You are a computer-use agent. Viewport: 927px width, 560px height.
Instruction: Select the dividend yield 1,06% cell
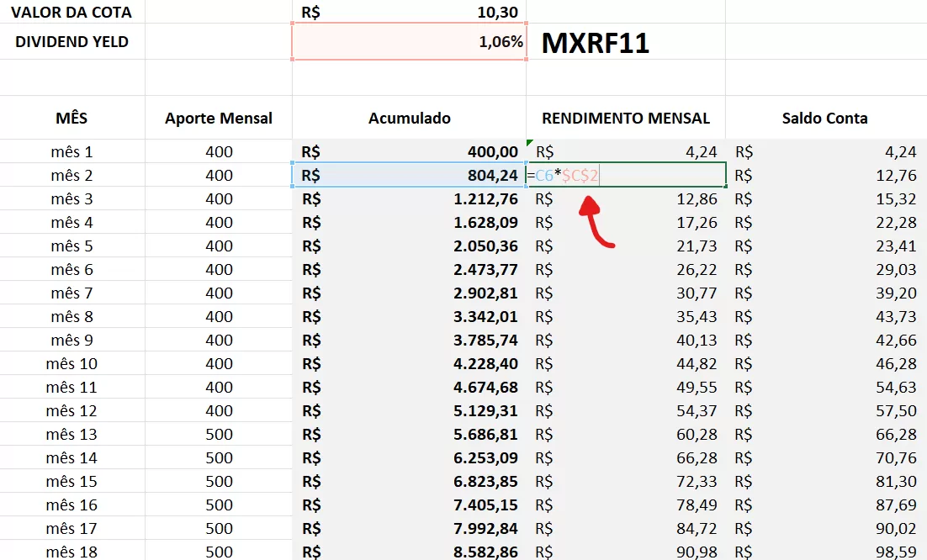[410, 42]
